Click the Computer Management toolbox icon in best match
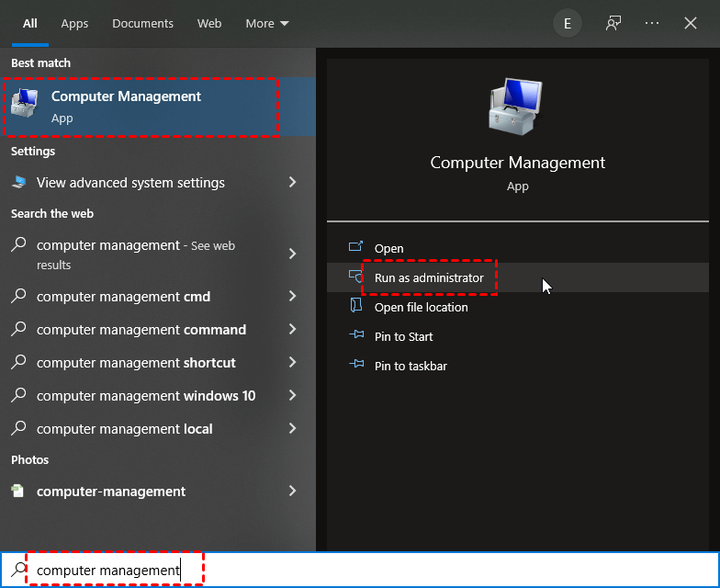The height and width of the screenshot is (588, 720). pos(24,103)
